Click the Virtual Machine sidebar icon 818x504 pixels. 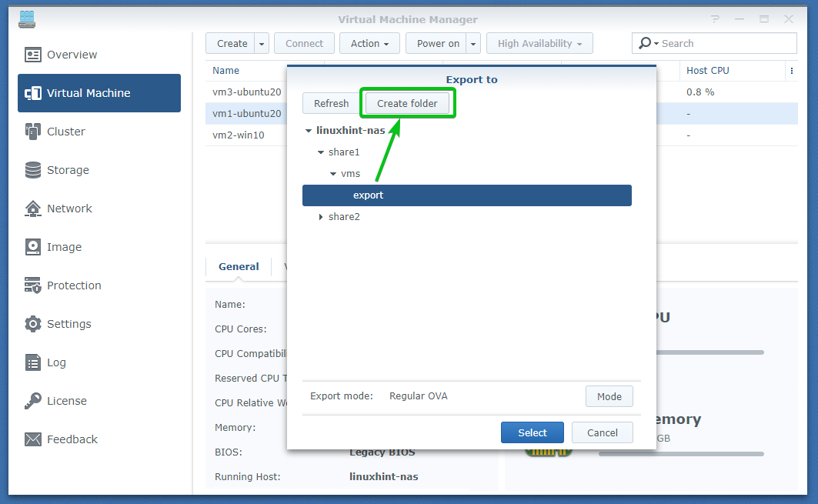click(33, 93)
